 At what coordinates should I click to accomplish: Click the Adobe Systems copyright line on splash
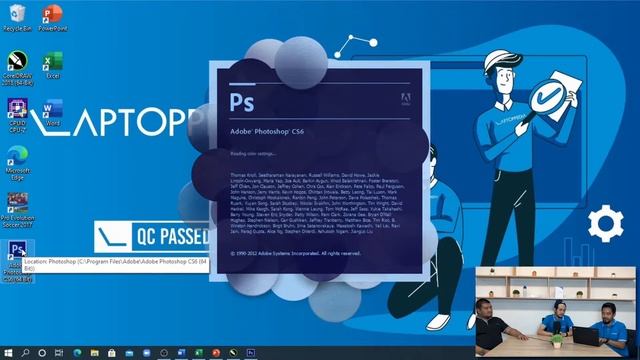tap(296, 253)
